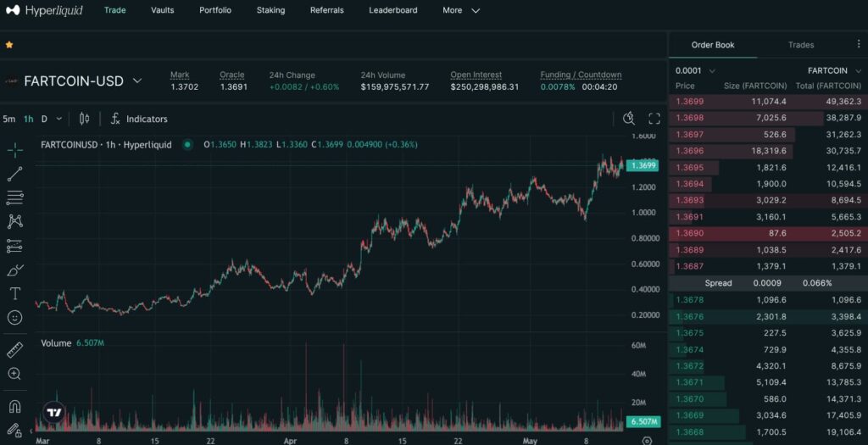Open candlestick chart style selector

click(84, 119)
